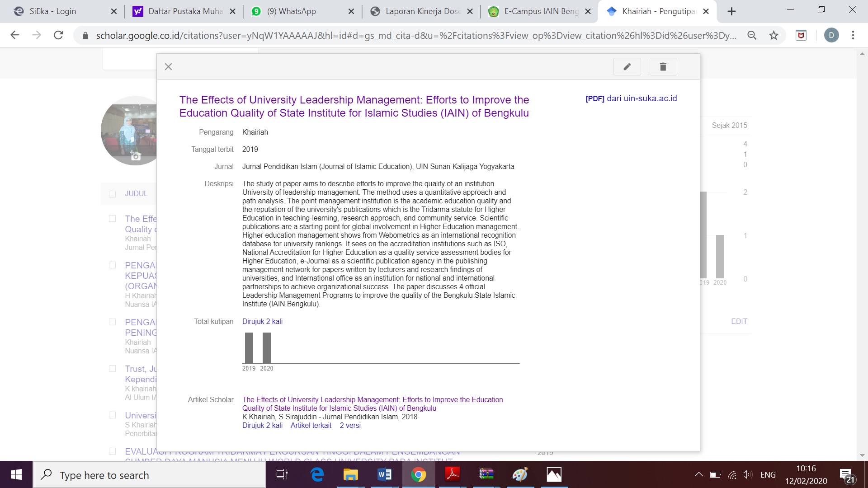The width and height of the screenshot is (868, 488).
Task: Switch to the SiEka - Login tab
Action: [x=53, y=11]
